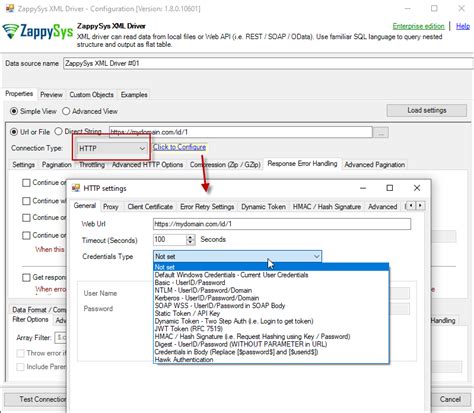474x413 pixels.
Task: Click the Data source name field
Action: pyautogui.click(x=268, y=63)
